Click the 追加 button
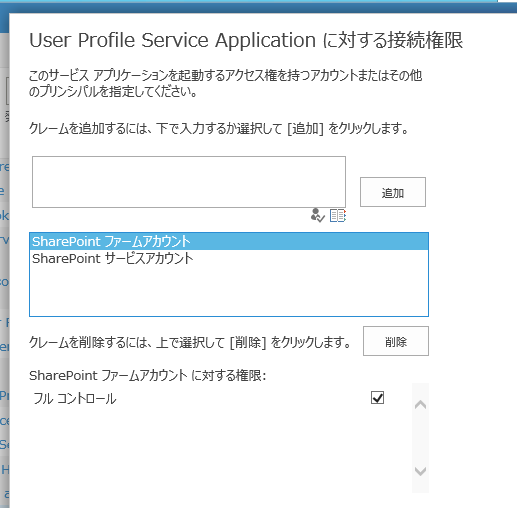This screenshot has width=517, height=508. (393, 192)
